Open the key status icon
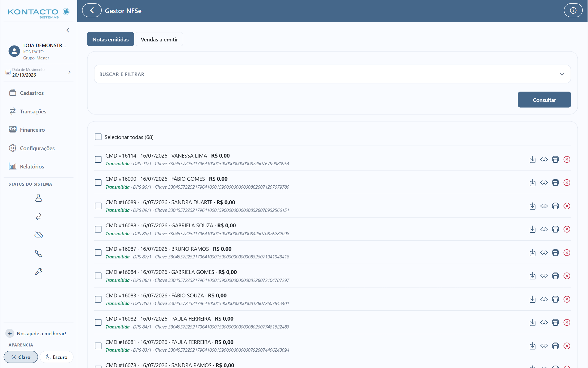The height and width of the screenshot is (368, 588). point(39,272)
